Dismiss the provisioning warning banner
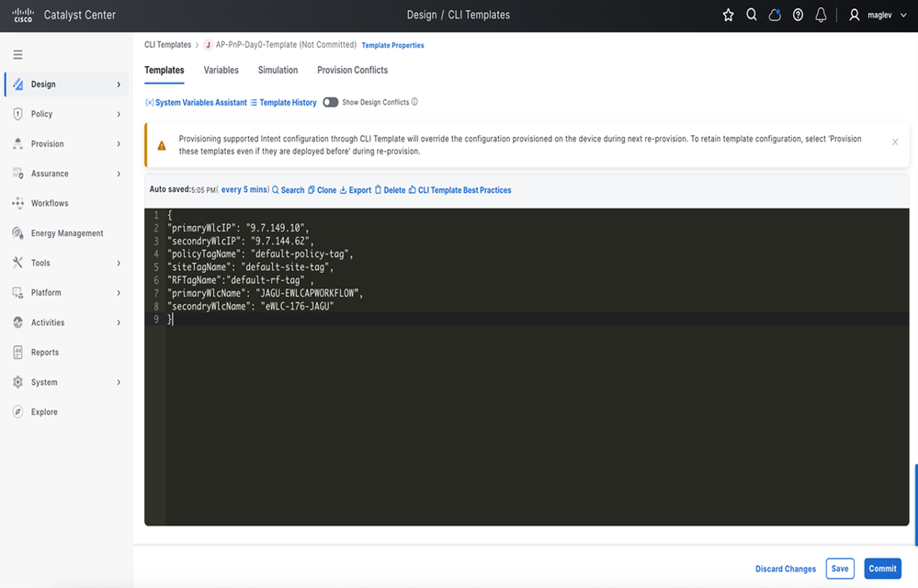The width and height of the screenshot is (918, 588). [x=895, y=142]
